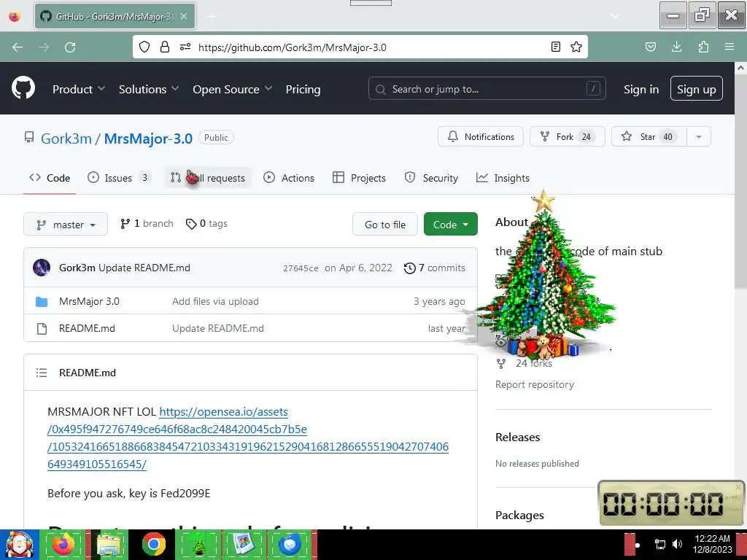The width and height of the screenshot is (747, 560).
Task: View the 0 tags link
Action: (x=206, y=223)
